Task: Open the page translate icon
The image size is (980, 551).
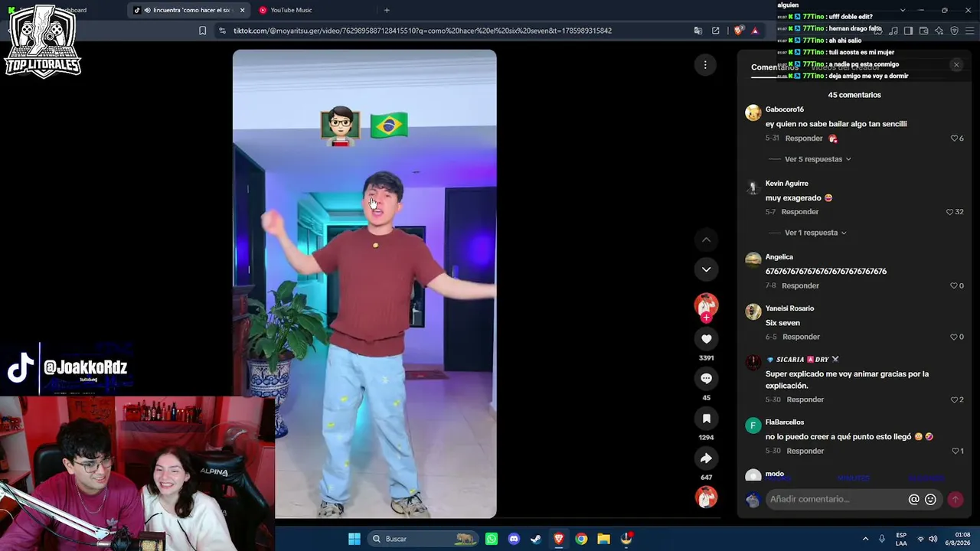Action: 697,31
